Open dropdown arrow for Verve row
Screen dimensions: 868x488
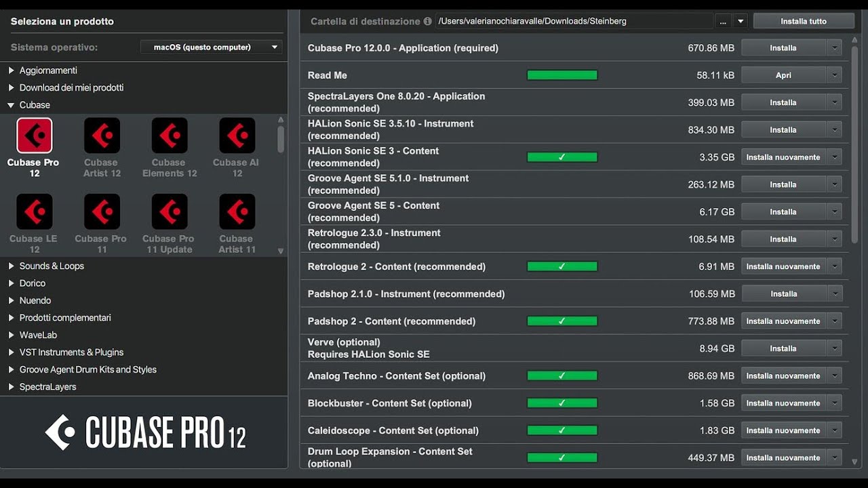835,348
